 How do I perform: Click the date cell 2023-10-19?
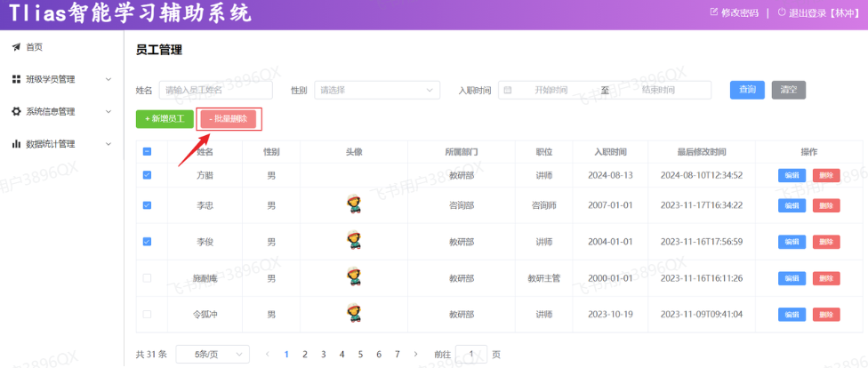click(x=611, y=315)
